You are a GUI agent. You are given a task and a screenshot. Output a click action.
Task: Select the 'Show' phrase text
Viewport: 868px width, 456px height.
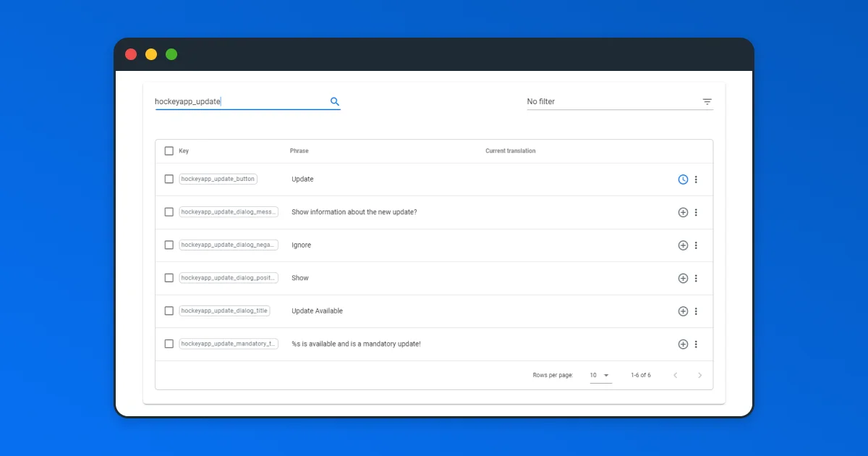pos(300,278)
